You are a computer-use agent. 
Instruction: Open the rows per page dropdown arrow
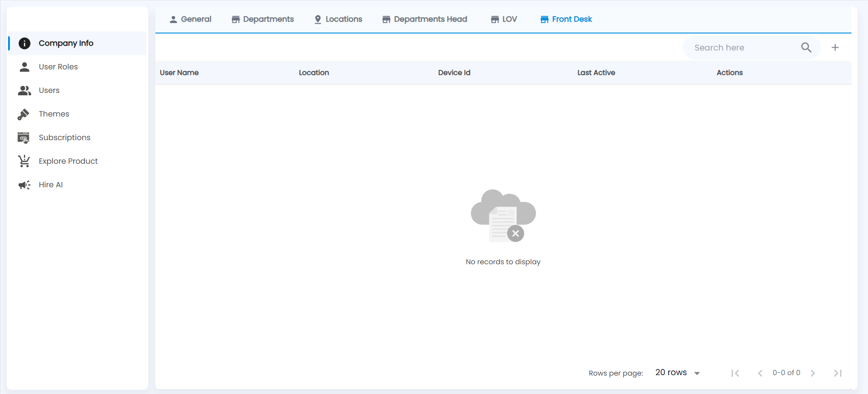697,373
